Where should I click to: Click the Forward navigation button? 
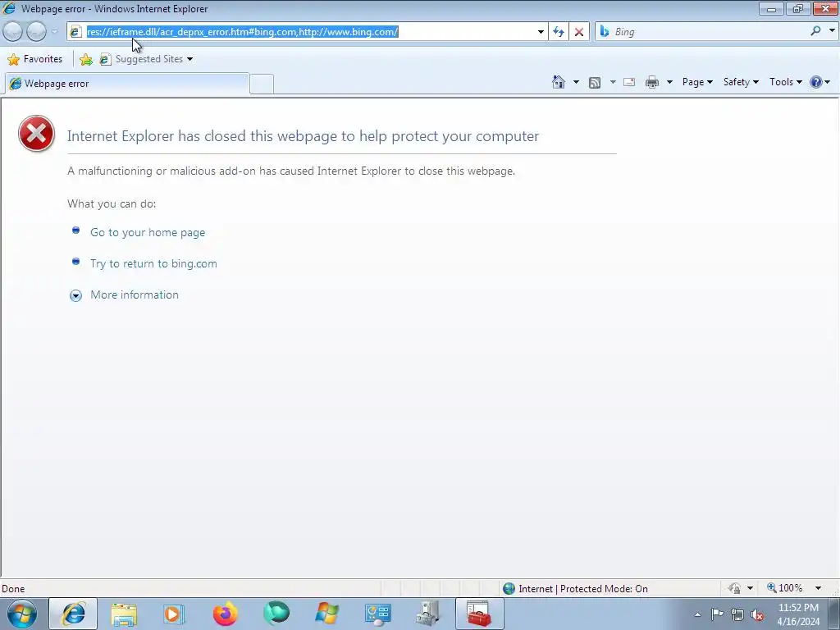pos(36,32)
